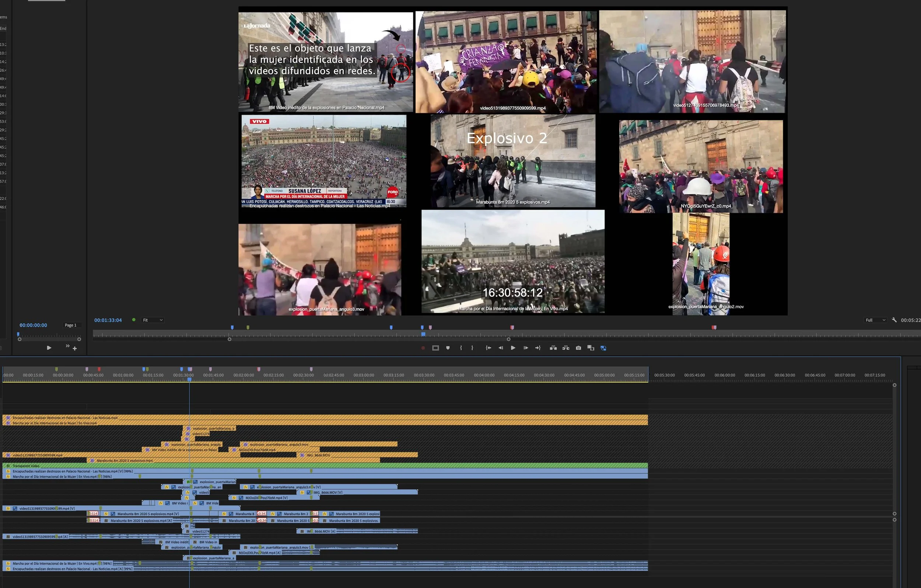
Task: Click the Extract button in program monitor
Action: (566, 348)
